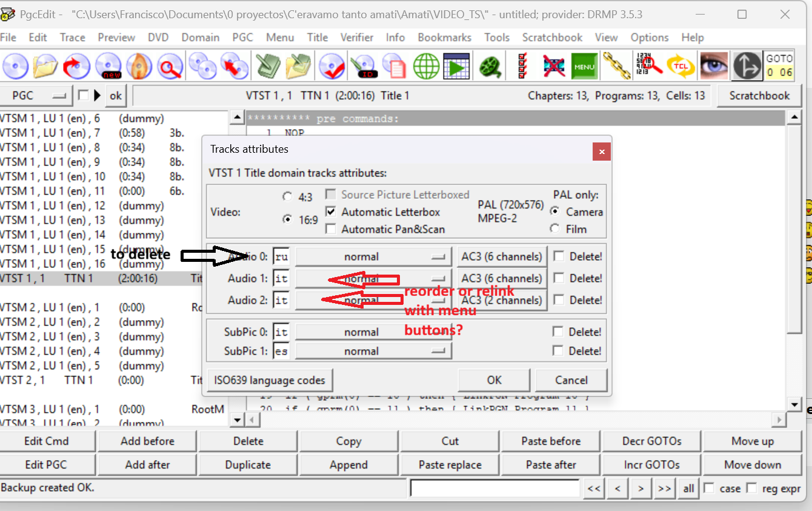This screenshot has height=511, width=812.
Task: Click the two discs with red arrow icon
Action: tap(234, 66)
